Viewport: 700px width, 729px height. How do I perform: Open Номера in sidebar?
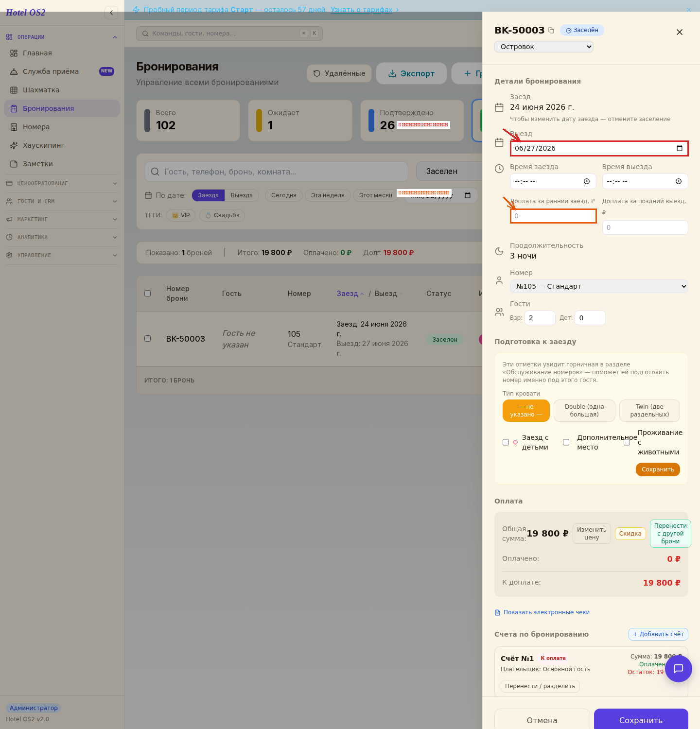(62, 127)
